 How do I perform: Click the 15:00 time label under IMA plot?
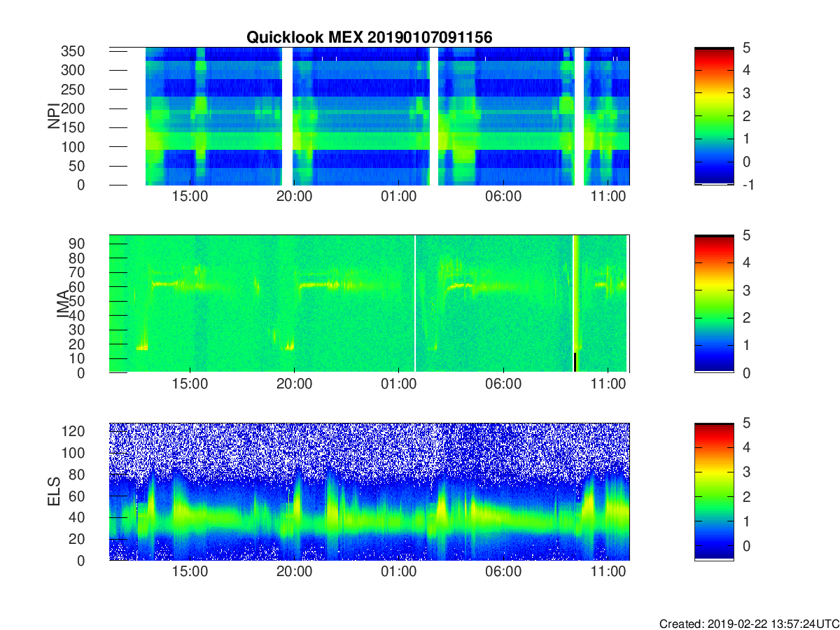(190, 385)
